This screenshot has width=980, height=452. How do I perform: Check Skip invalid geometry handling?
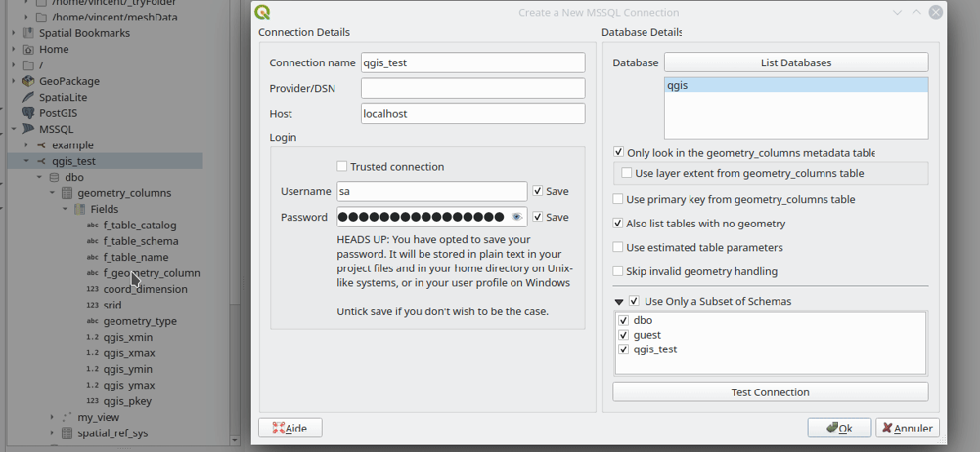(x=618, y=271)
